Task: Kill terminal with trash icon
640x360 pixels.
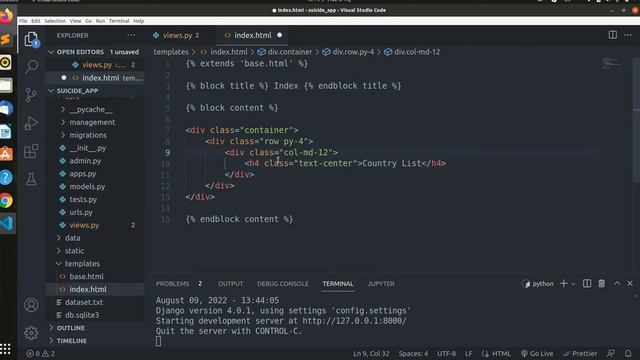Action: click(x=602, y=283)
